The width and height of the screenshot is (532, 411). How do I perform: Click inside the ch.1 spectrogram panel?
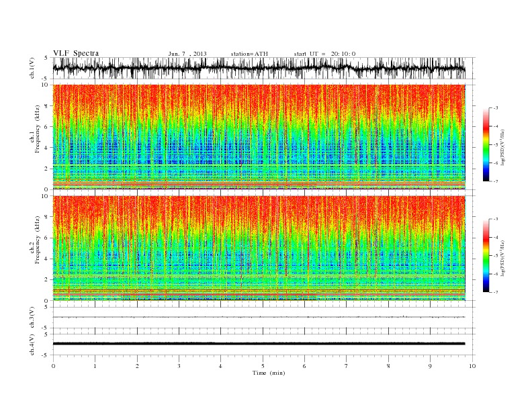point(259,137)
